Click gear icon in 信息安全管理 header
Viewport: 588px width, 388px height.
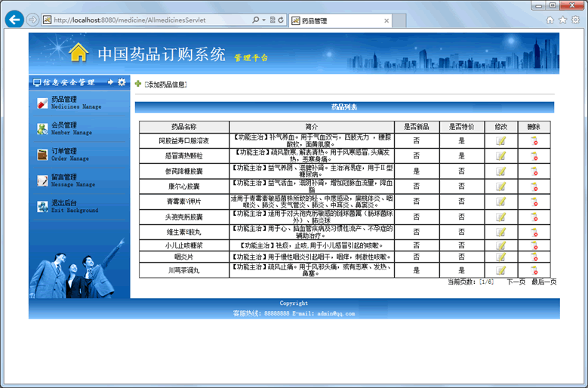pos(122,82)
